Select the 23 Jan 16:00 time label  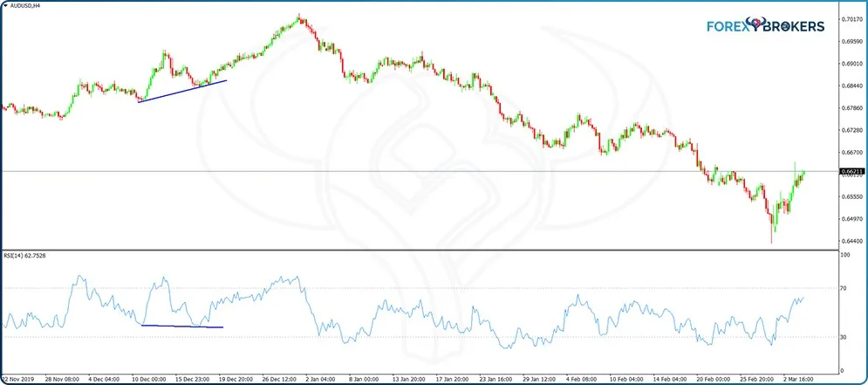(x=497, y=379)
